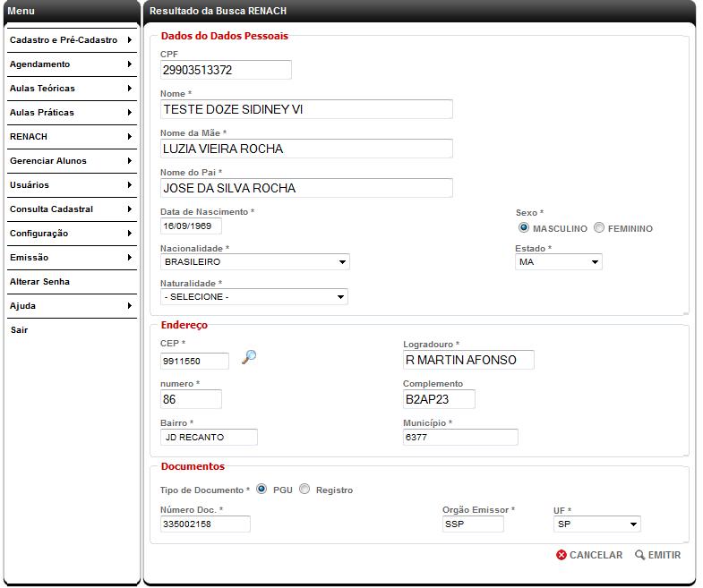
Task: Open the document UF dropdown showing SP
Action: (x=596, y=524)
